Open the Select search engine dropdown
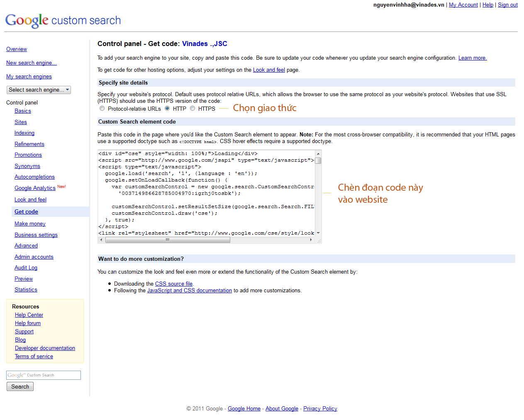 (x=39, y=90)
